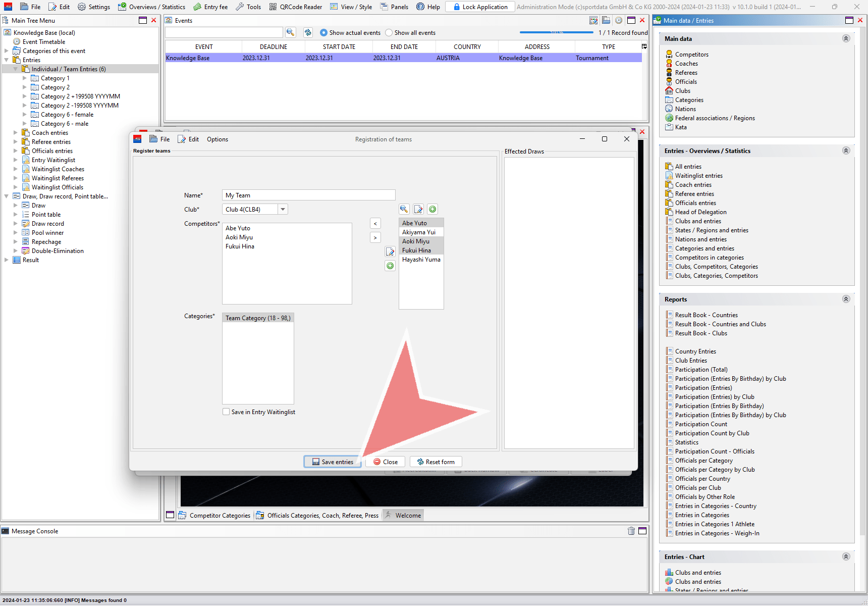The width and height of the screenshot is (868, 606).
Task: Click the green add icon next to Club
Action: point(432,209)
